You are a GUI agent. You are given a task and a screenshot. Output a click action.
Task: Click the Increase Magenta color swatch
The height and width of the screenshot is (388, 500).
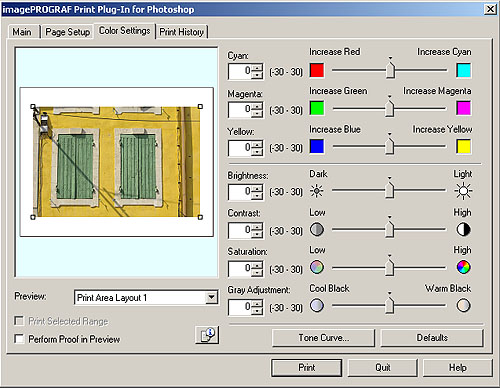pos(463,109)
